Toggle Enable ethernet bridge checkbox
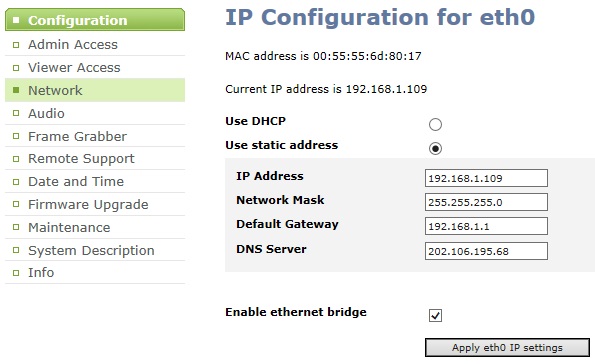This screenshot has width=595, height=364. tap(435, 315)
